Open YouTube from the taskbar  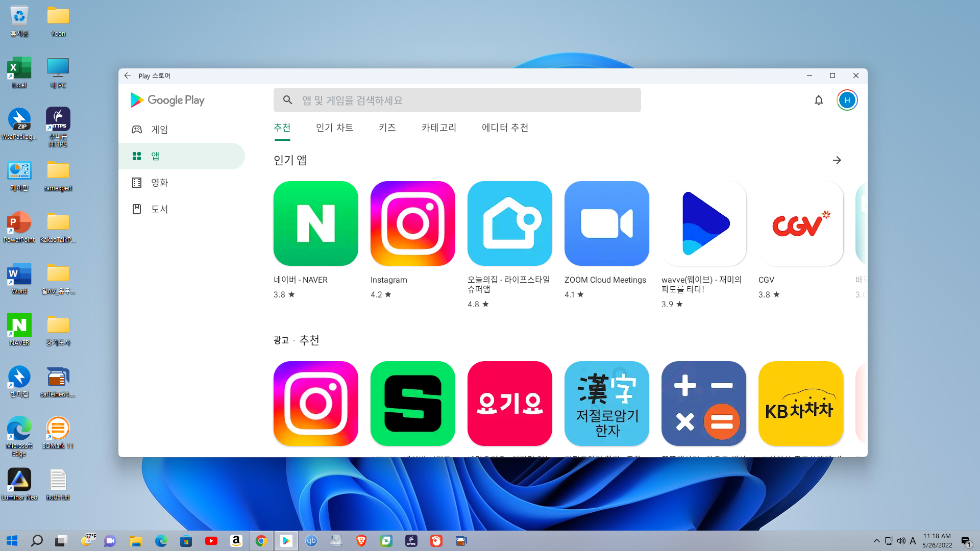coord(211,541)
